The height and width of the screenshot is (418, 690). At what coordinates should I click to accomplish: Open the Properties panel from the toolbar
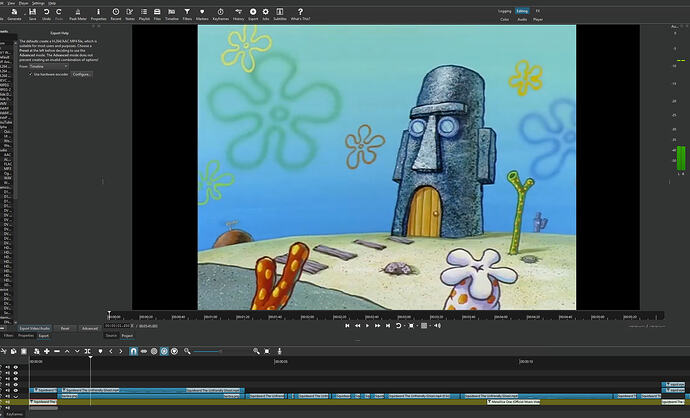pos(98,12)
